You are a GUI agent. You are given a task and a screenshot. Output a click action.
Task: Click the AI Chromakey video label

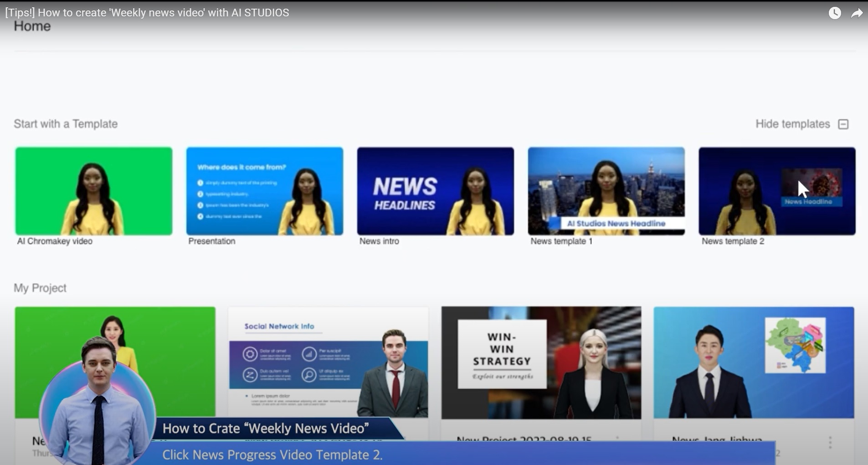tap(55, 241)
